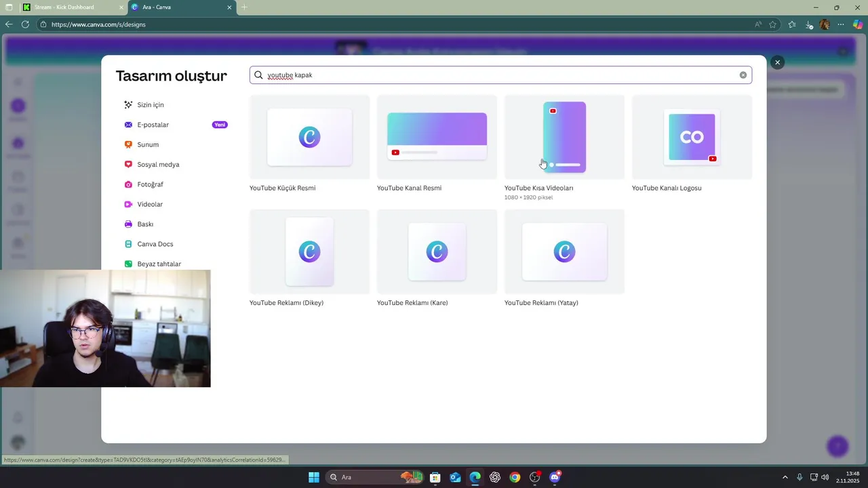This screenshot has height=488, width=868.
Task: Open the Windows Start menu
Action: pos(314,477)
